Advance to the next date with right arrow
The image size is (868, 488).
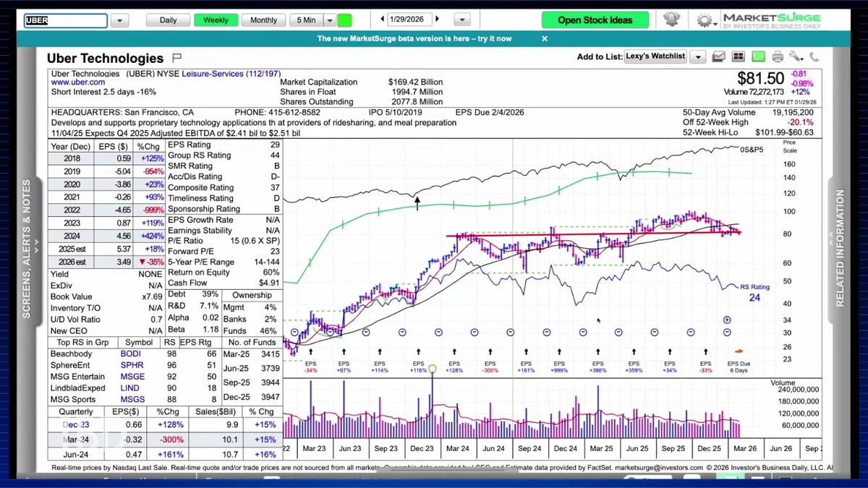point(438,20)
